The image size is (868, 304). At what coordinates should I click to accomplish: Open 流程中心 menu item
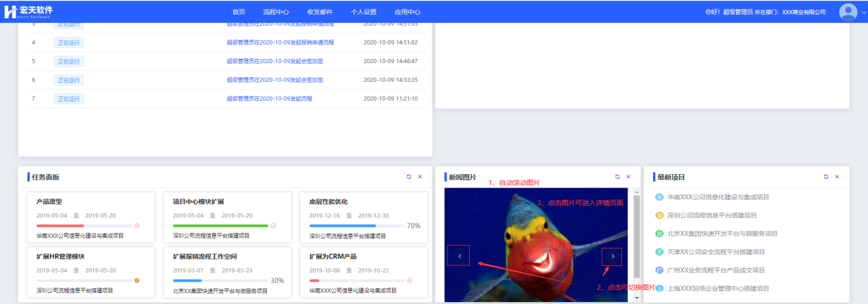276,12
